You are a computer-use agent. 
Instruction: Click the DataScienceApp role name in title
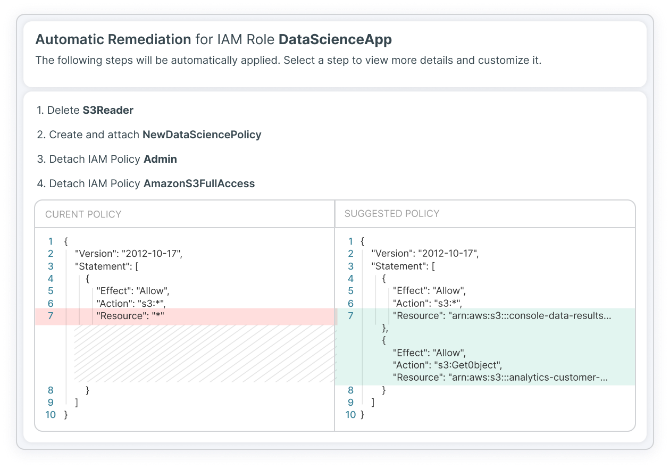pyautogui.click(x=334, y=40)
